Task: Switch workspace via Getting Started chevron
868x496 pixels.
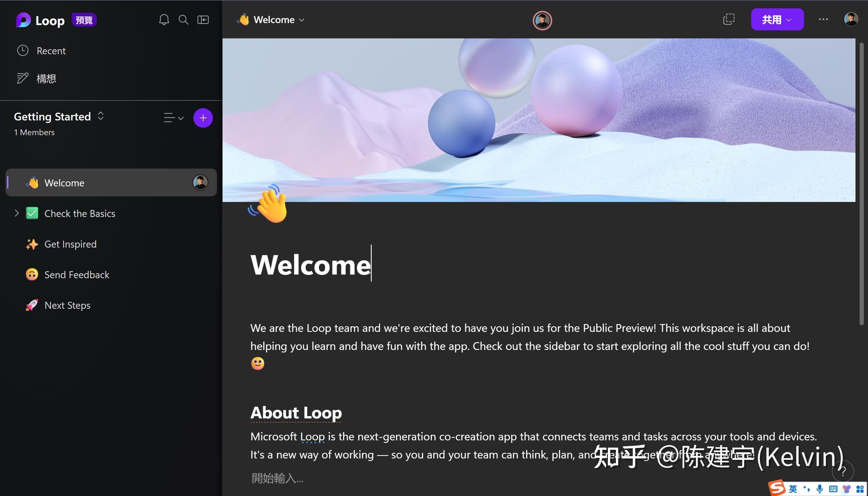Action: pyautogui.click(x=100, y=116)
